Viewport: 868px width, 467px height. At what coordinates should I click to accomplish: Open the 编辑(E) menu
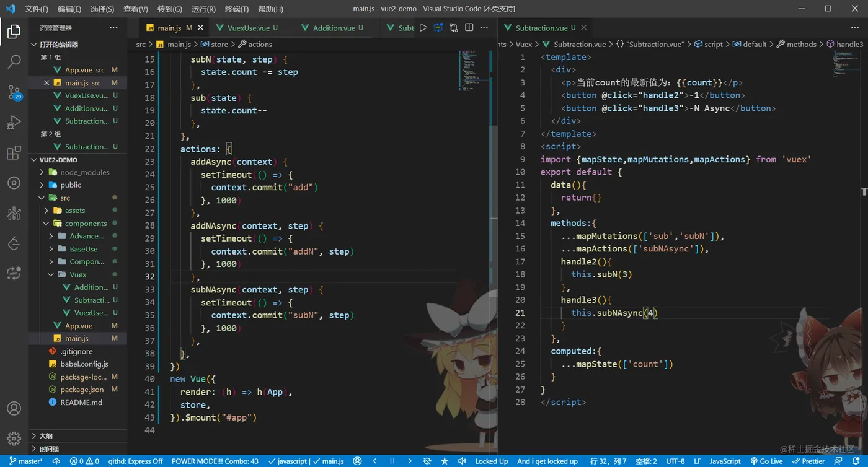69,9
